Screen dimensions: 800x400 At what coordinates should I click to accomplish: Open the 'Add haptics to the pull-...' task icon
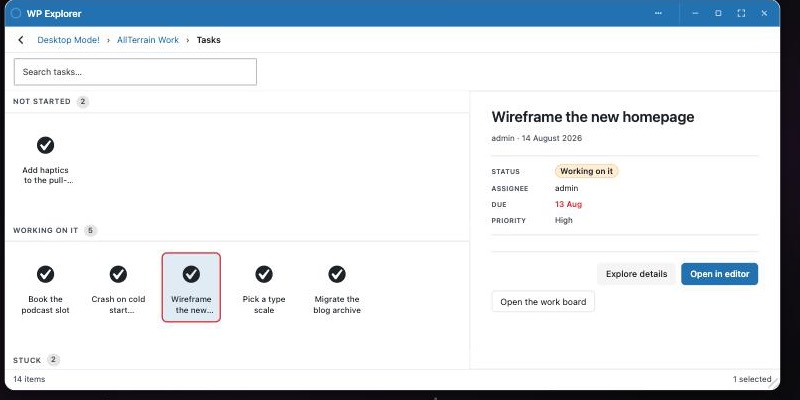[45, 145]
